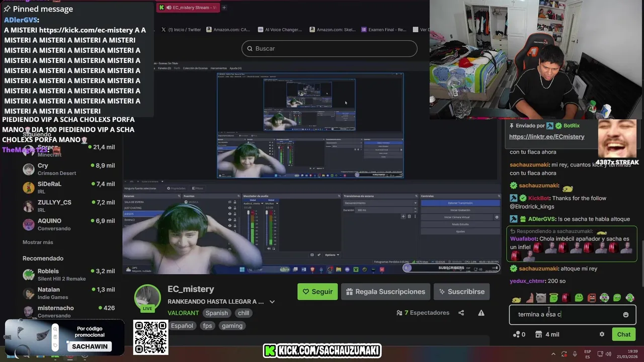Open the AI Voice Changer bookmark
Viewport: 644px width, 362px height.
click(x=280, y=30)
